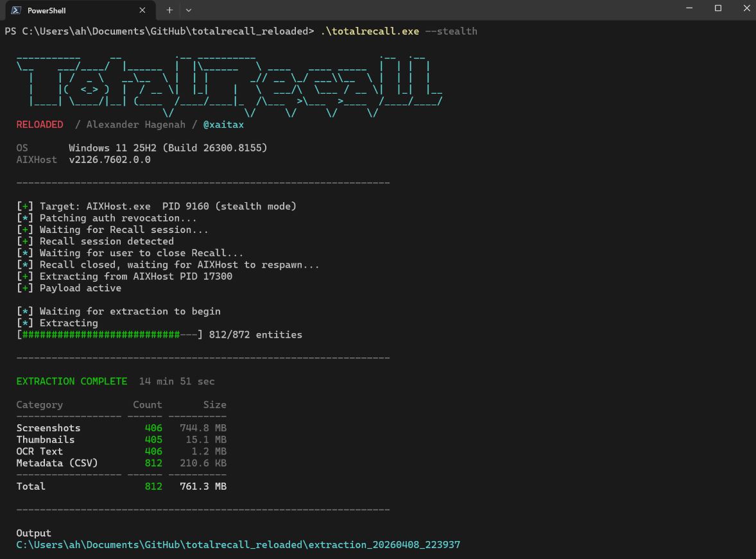This screenshot has width=756, height=559.
Task: Close the terminal window
Action: tap(746, 8)
